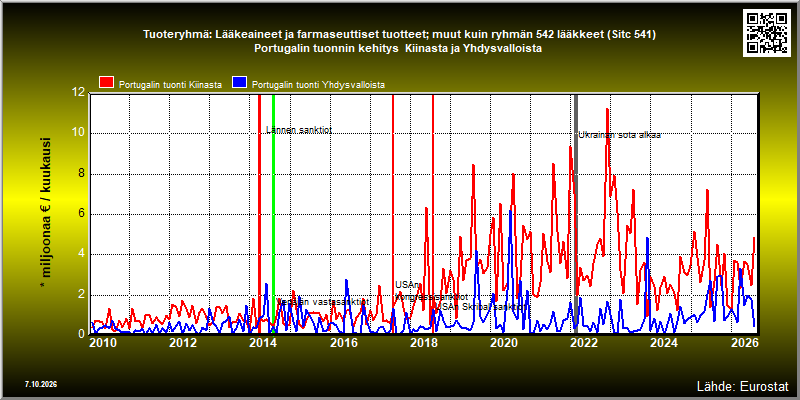Click the 'Lähde: Eurostat' source text
800x400 pixels.
[743, 385]
